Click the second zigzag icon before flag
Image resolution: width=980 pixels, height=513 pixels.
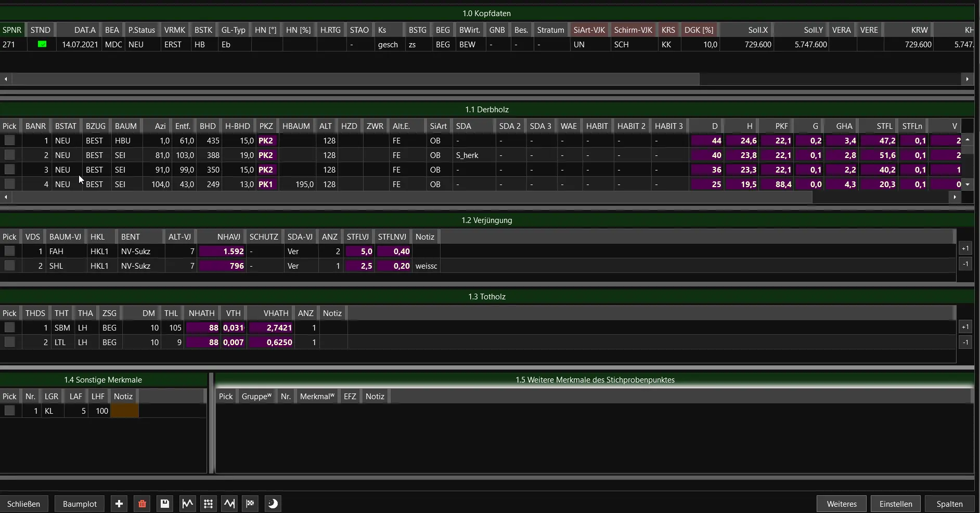click(x=229, y=504)
